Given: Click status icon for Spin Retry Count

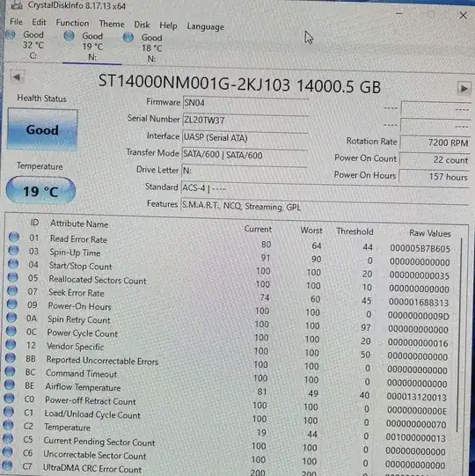Looking at the screenshot, I should tap(11, 318).
